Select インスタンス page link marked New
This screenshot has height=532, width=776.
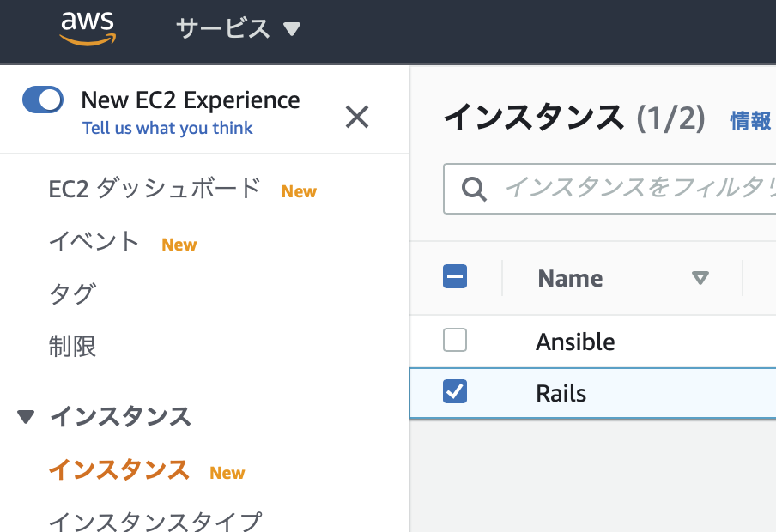coord(119,469)
